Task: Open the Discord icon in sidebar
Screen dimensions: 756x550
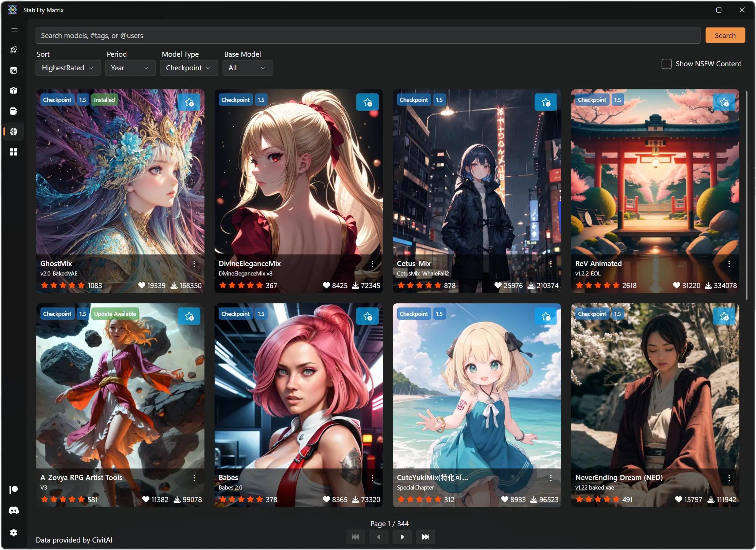Action: pos(14,511)
